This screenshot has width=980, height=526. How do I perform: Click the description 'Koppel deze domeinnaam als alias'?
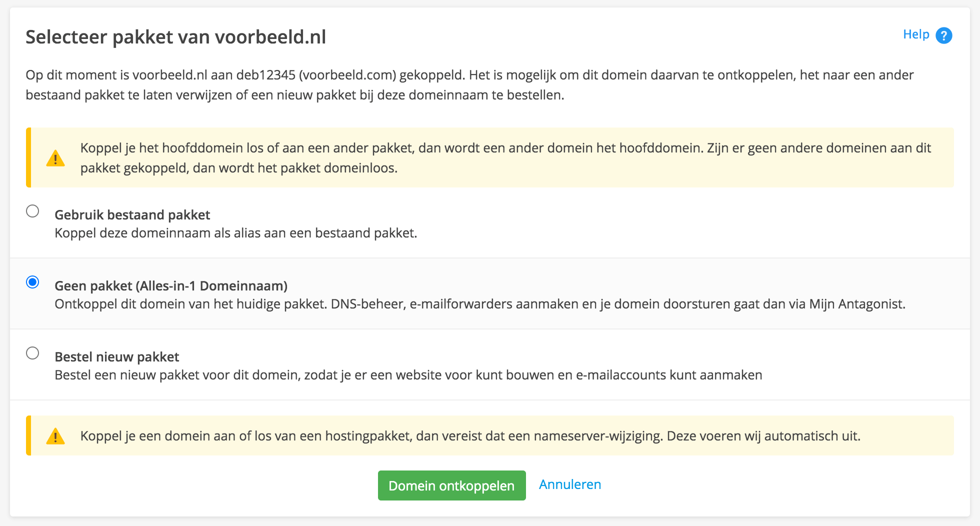point(235,233)
